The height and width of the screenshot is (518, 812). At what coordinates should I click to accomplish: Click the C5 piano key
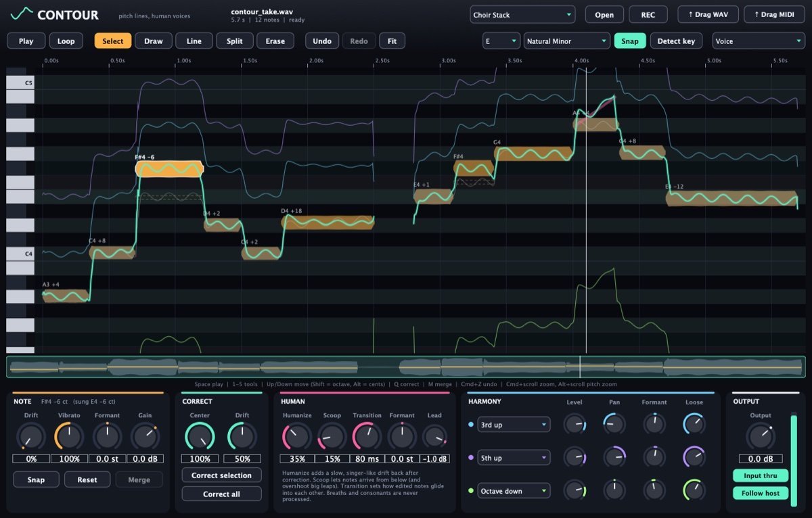[20, 83]
